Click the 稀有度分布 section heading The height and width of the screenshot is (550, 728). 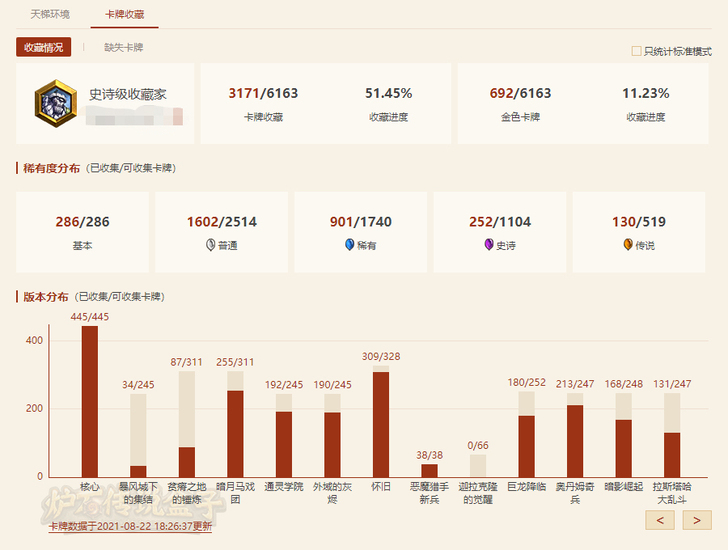point(52,168)
